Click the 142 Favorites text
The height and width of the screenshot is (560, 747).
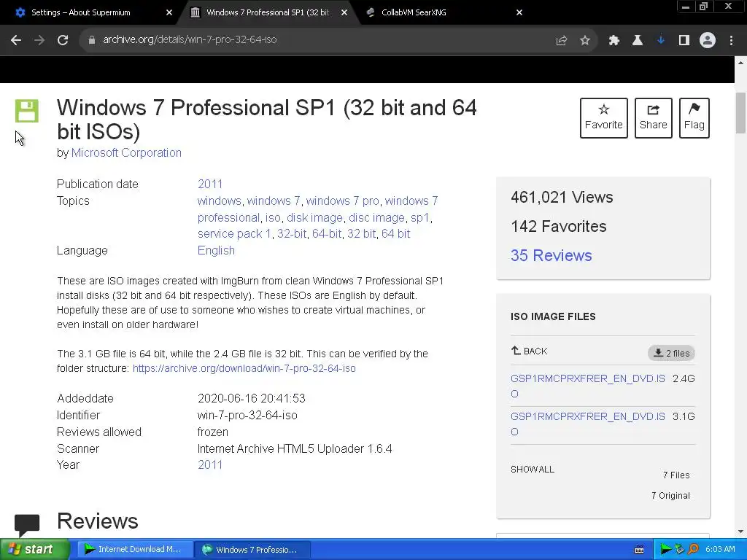558,226
